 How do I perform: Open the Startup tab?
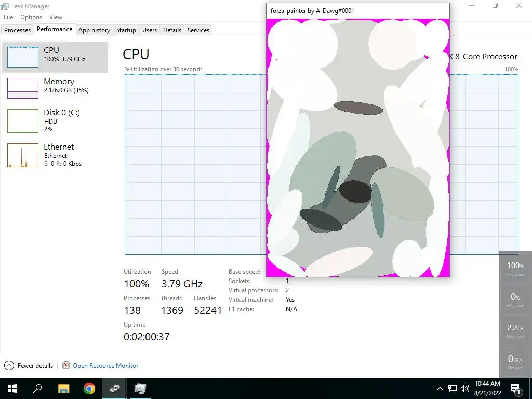click(126, 30)
